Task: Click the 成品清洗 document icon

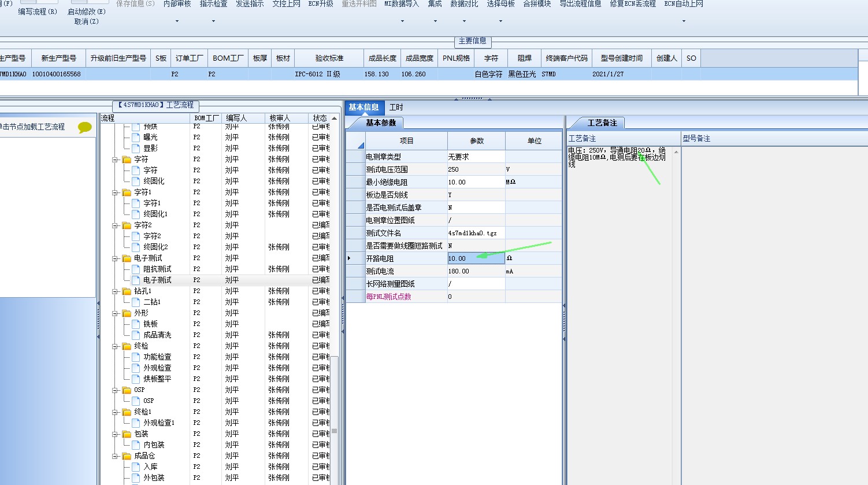Action: 136,335
